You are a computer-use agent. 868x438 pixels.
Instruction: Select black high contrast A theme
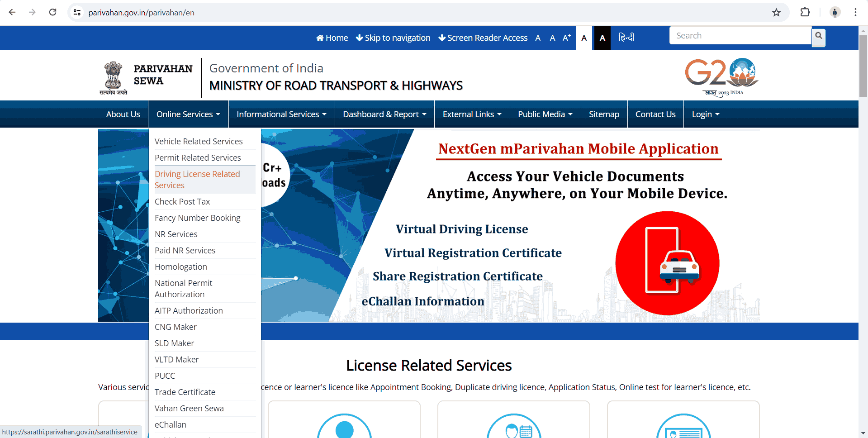click(x=602, y=38)
